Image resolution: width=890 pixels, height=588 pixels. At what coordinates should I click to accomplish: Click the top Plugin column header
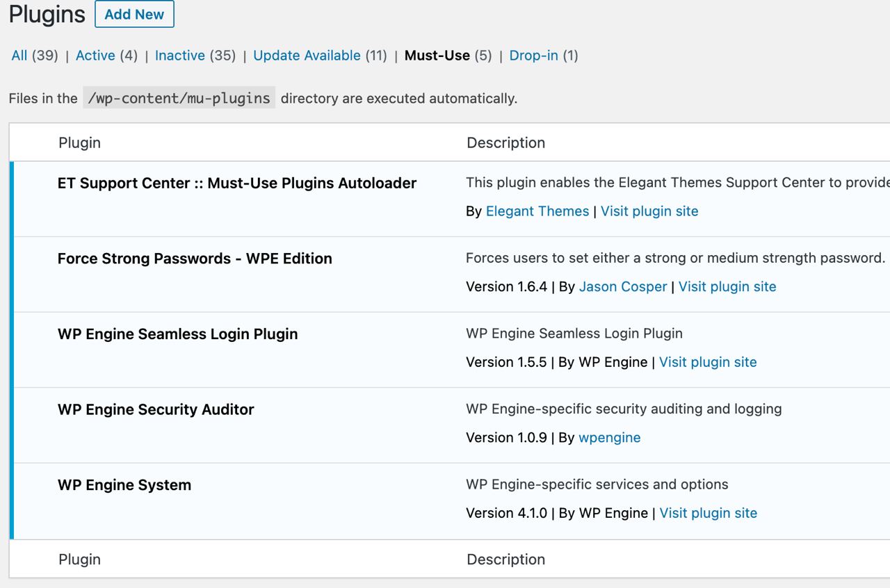click(80, 142)
